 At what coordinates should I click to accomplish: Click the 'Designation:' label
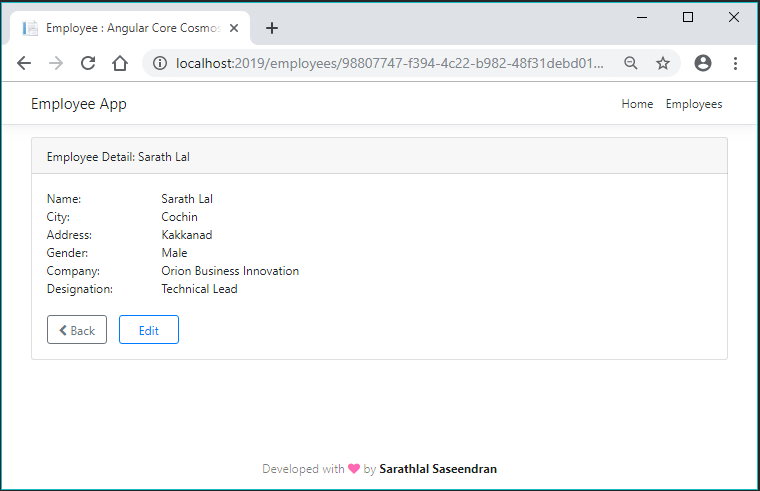79,288
